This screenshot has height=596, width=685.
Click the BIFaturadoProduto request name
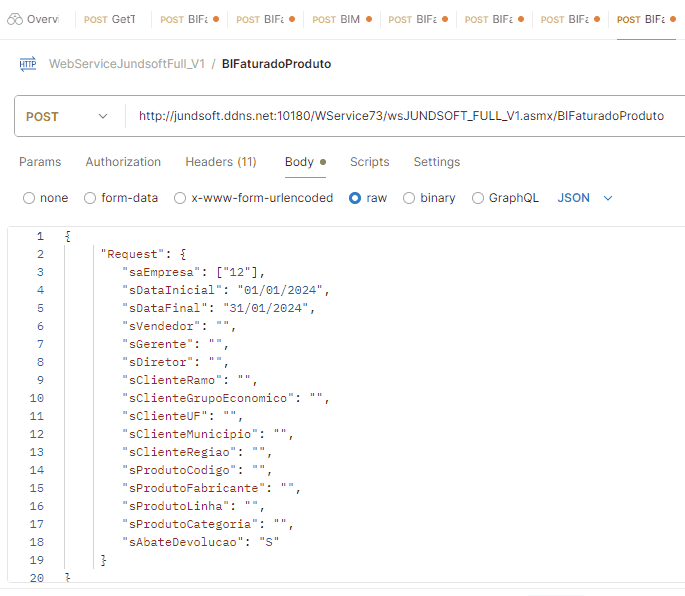pos(276,64)
